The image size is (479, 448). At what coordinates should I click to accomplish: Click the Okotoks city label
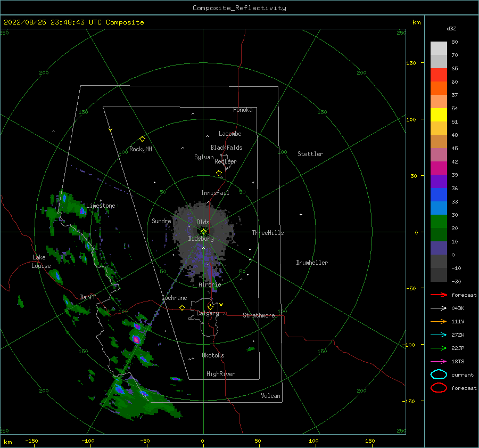pyautogui.click(x=213, y=355)
